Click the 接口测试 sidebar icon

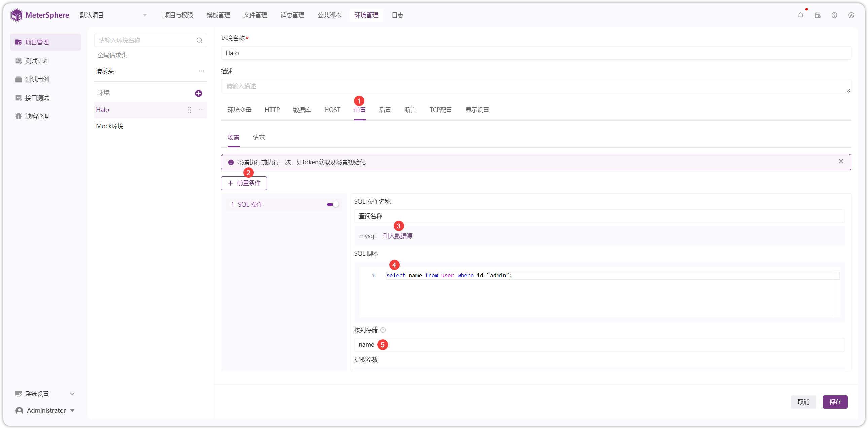point(19,98)
